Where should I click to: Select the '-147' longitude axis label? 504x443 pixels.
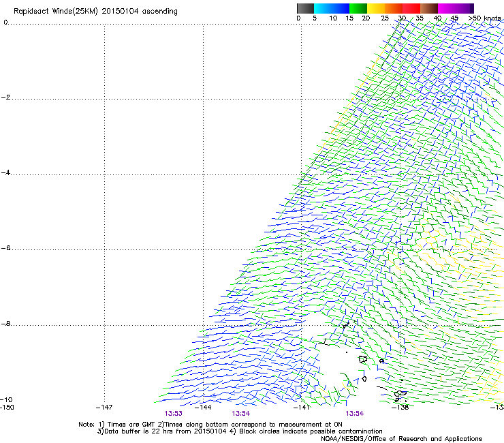[104, 408]
